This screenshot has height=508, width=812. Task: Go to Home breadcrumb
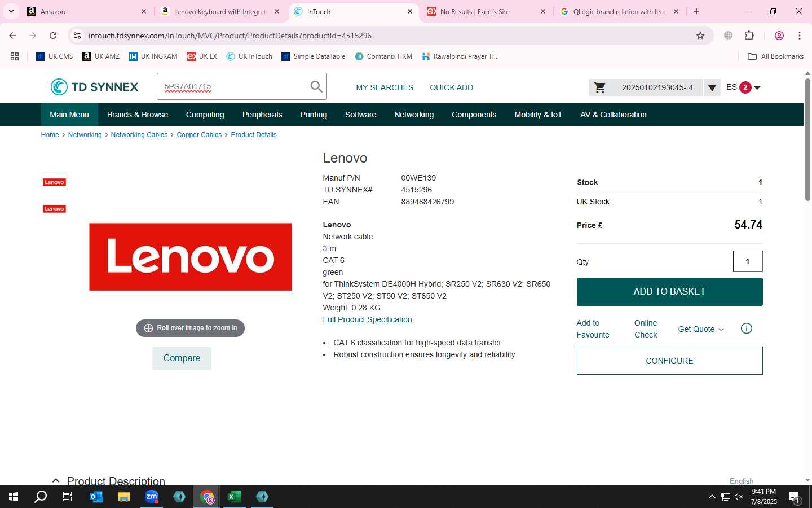point(50,135)
